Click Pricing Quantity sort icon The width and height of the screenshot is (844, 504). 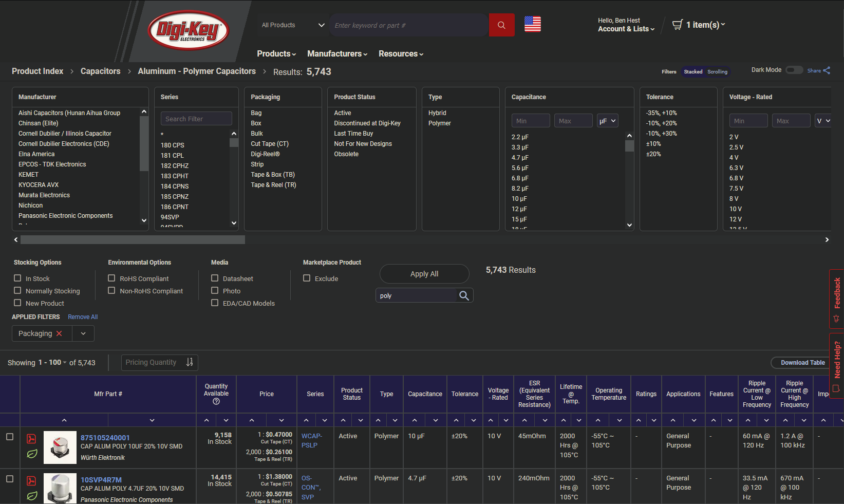pos(190,362)
